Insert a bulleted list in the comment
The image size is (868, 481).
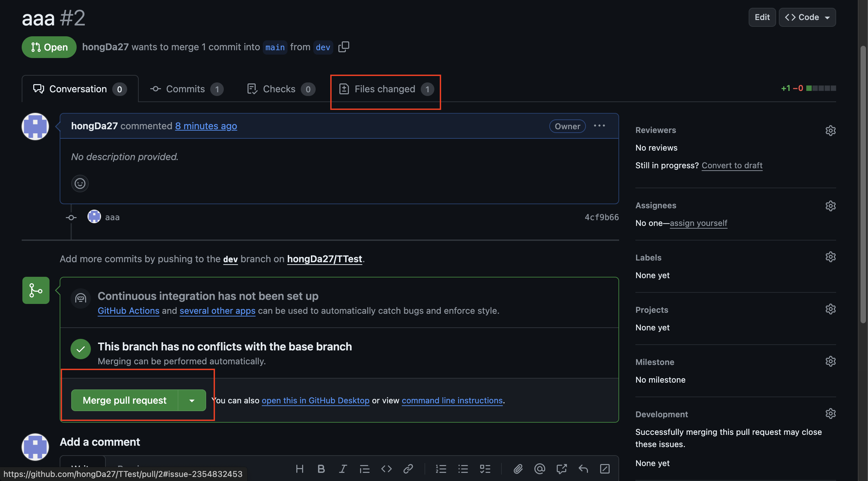pos(463,469)
